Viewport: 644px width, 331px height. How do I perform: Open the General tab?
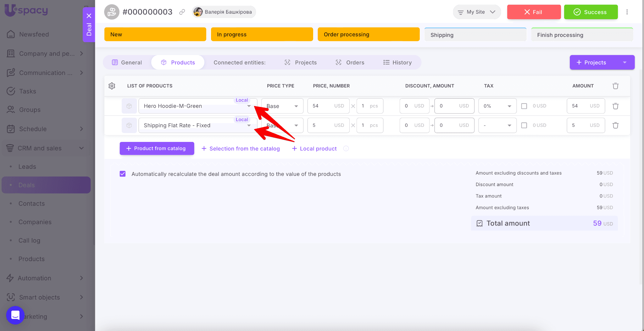127,62
